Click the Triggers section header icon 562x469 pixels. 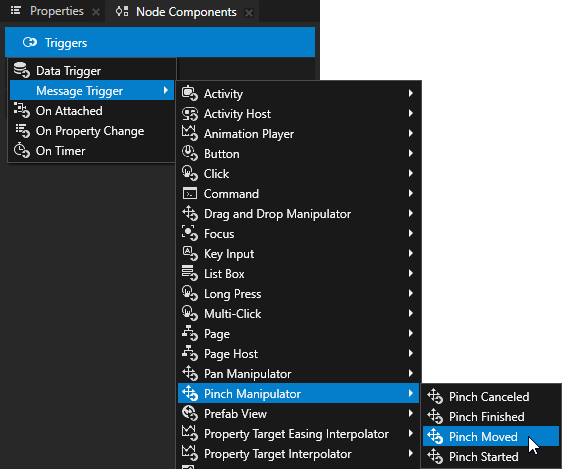point(30,42)
